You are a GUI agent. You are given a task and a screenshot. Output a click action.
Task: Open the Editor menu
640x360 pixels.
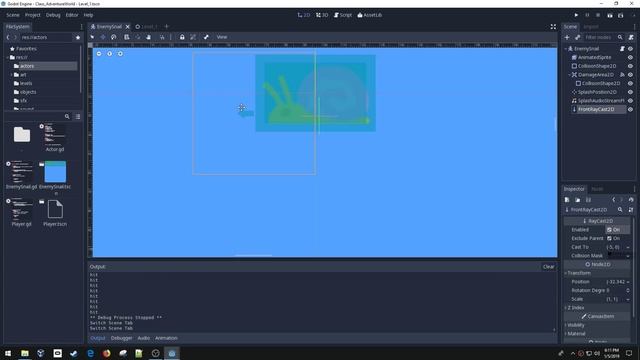72,15
